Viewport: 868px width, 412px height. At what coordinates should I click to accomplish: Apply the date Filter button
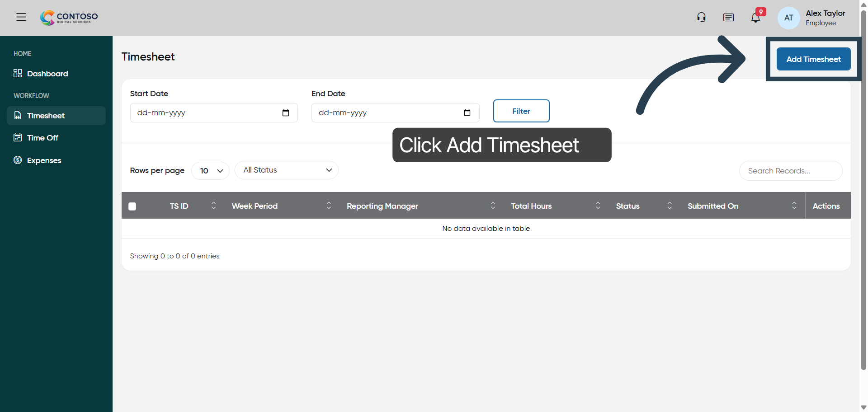click(521, 111)
